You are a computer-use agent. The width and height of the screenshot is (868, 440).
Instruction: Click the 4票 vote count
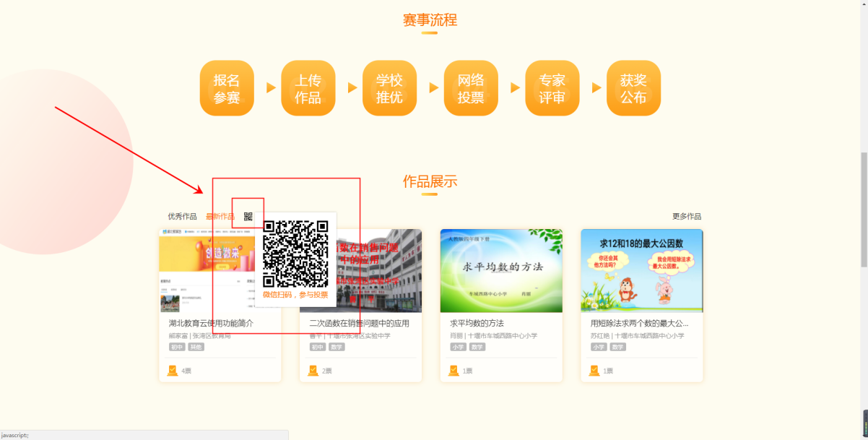[x=186, y=371]
